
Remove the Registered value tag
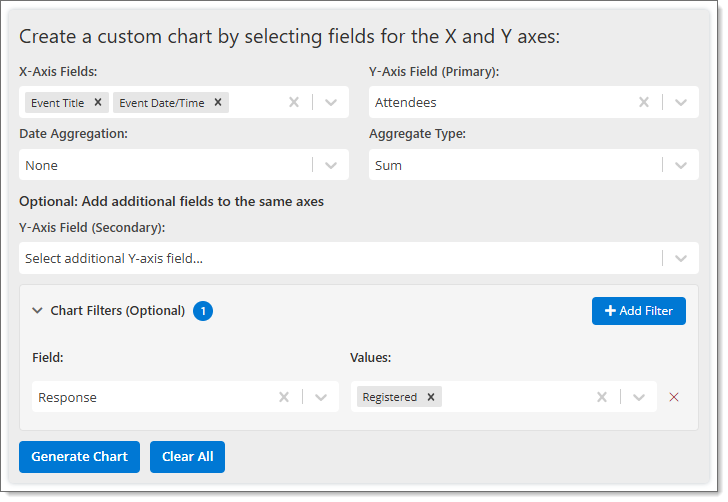pos(431,397)
